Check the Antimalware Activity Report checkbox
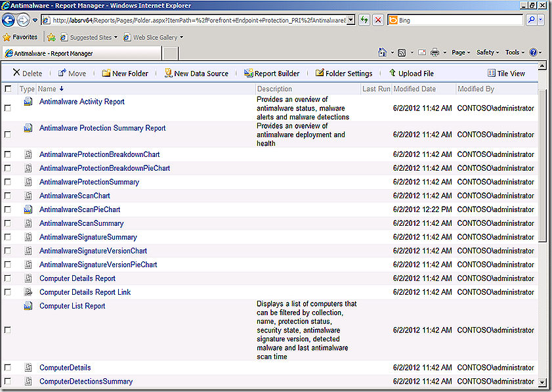Viewport: 552px width, 392px height. click(7, 108)
